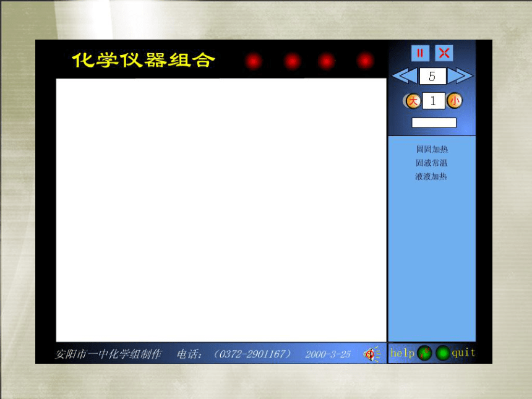Click the 小 shrink button
The height and width of the screenshot is (399, 532).
[x=455, y=101]
